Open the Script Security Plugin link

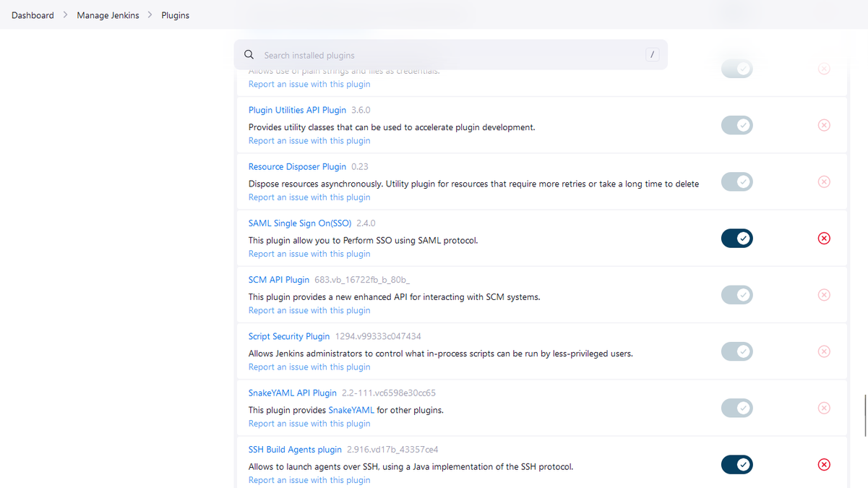point(289,336)
